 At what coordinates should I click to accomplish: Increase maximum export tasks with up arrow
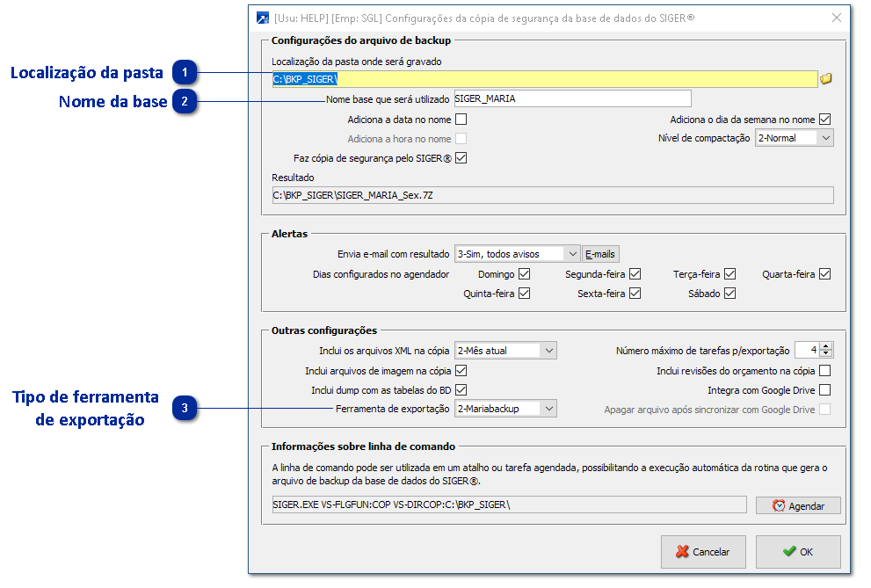coord(826,346)
